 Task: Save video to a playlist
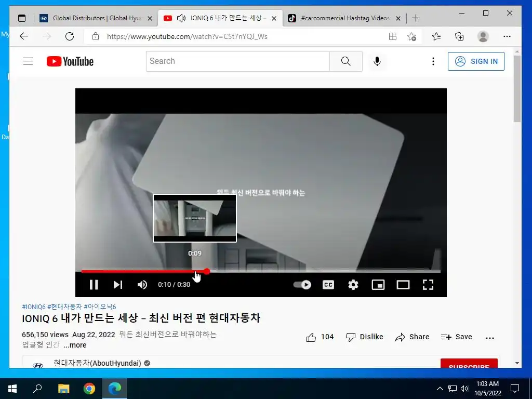456,337
